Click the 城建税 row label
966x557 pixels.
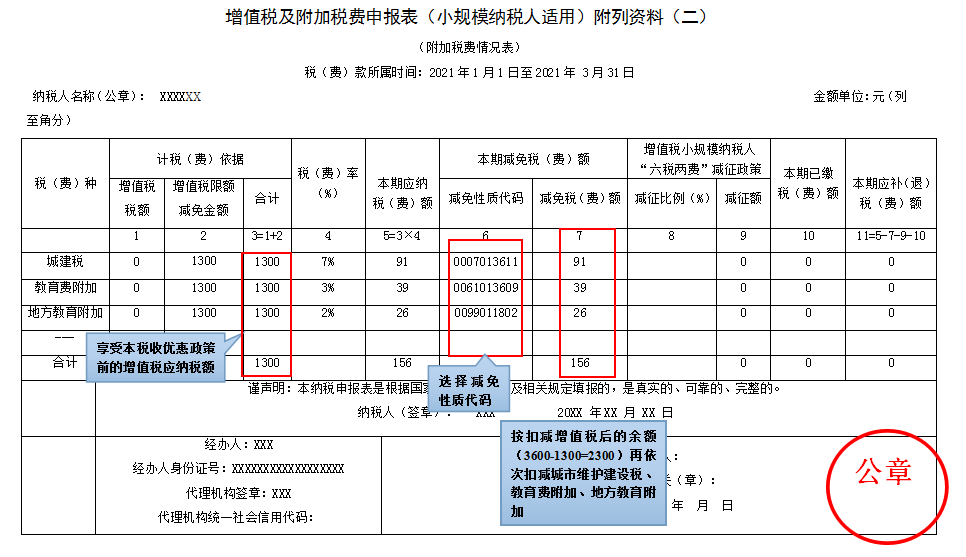tap(65, 262)
